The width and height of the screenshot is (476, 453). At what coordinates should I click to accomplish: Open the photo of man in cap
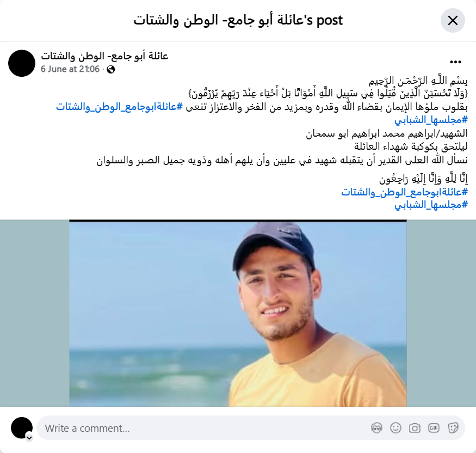238,313
